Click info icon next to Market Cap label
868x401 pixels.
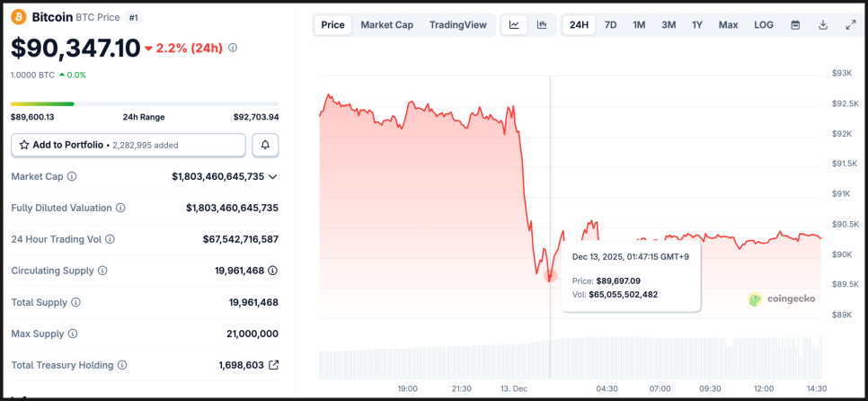[72, 177]
